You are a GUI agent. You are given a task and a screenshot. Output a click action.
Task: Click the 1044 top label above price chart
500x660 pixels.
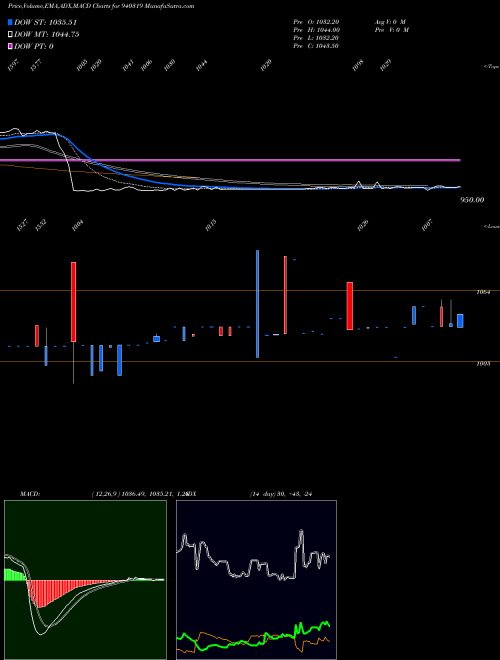coord(202,66)
